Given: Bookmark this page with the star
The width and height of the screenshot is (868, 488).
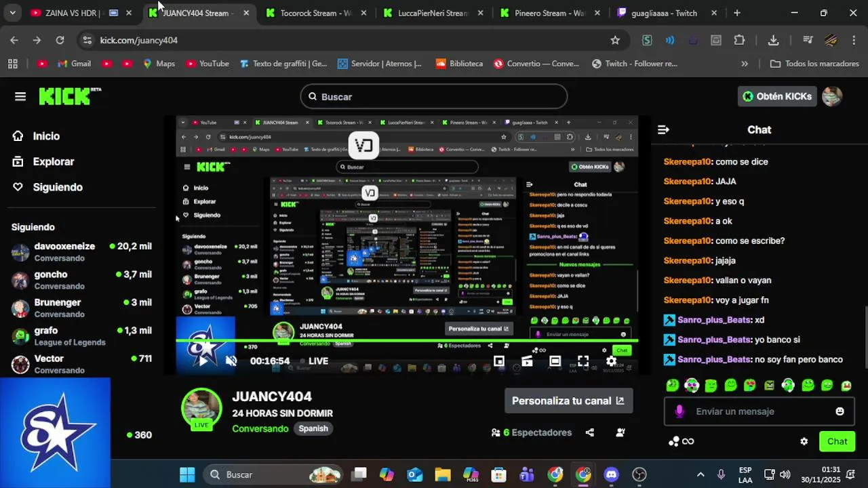Looking at the screenshot, I should (x=615, y=40).
